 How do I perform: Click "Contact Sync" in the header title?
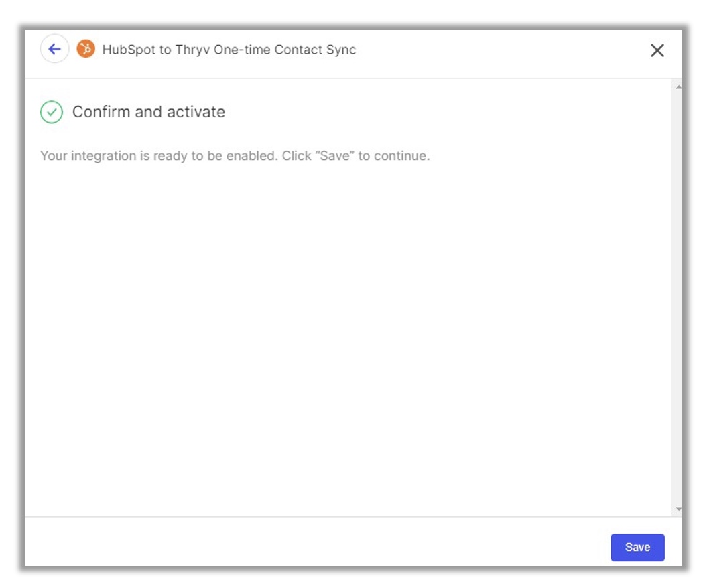tap(315, 50)
